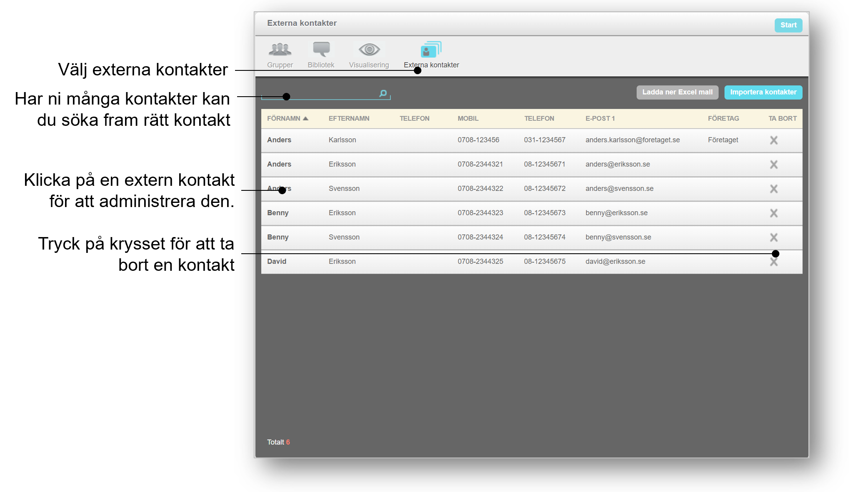Click the Totalt 6 counter
Image resolution: width=868 pixels, height=492 pixels.
[278, 442]
